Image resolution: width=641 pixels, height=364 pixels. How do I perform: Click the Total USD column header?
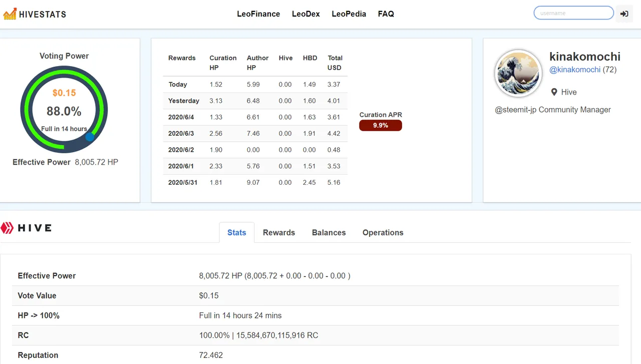pyautogui.click(x=335, y=63)
